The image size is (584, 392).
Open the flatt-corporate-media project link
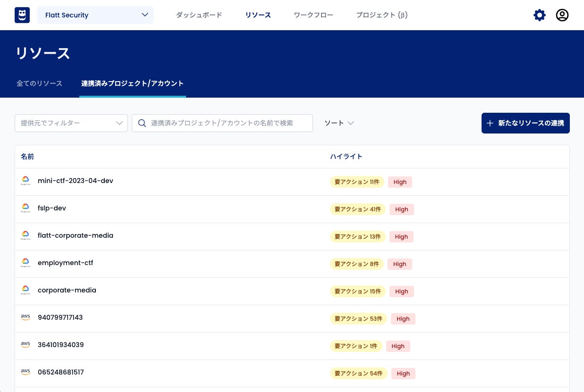pos(76,235)
